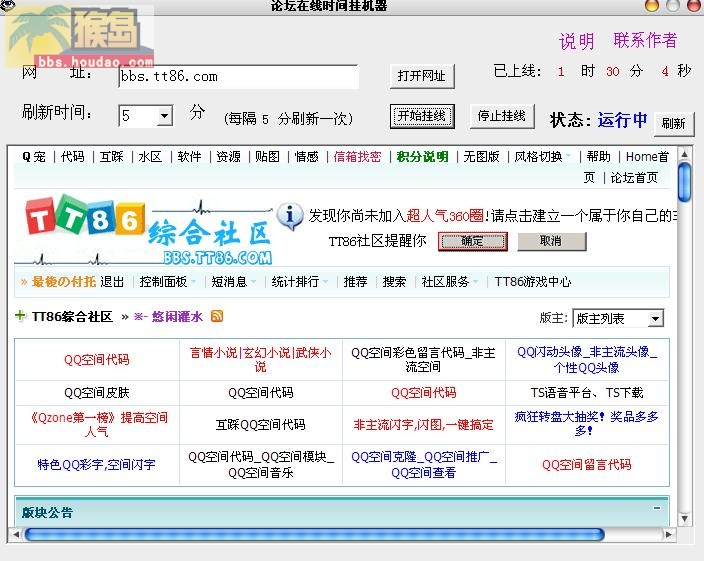704x561 pixels.
Task: Open QQ空间彩色留言代码_非主流空间 link
Action: (423, 360)
